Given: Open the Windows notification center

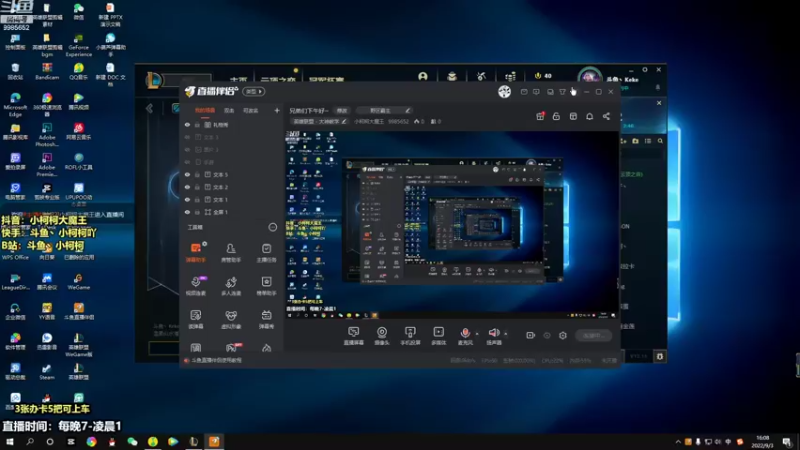Looking at the screenshot, I should point(787,442).
